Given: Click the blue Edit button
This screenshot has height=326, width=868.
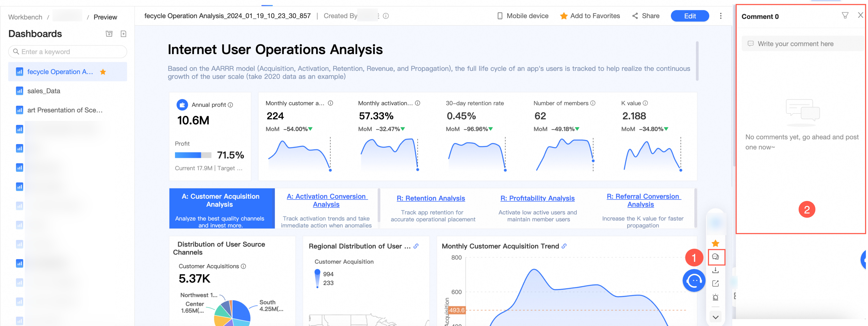Looking at the screenshot, I should 689,16.
